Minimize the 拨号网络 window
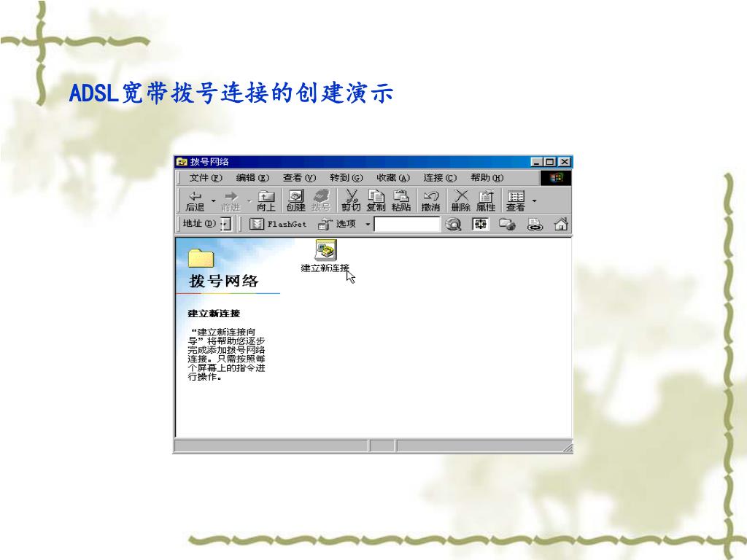Viewport: 747px width, 560px height. (x=537, y=162)
